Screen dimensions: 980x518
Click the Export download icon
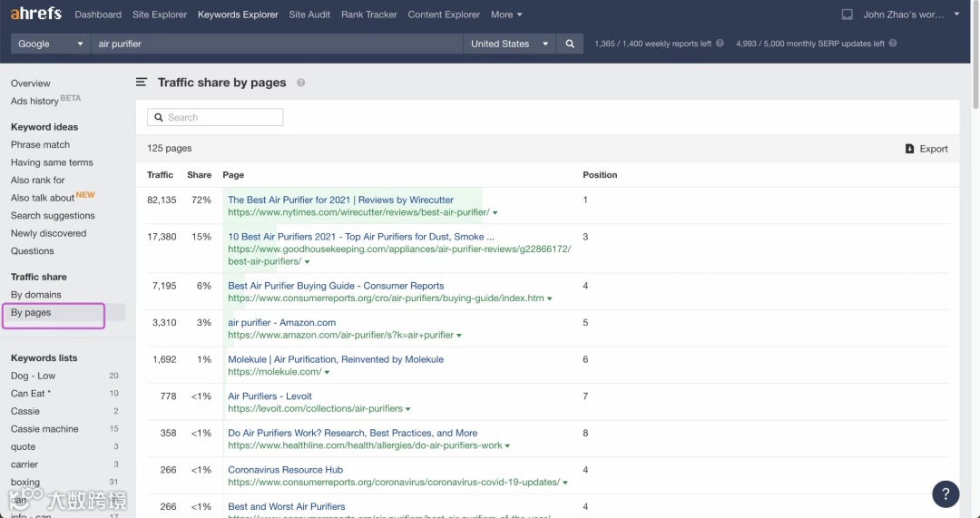click(x=910, y=149)
